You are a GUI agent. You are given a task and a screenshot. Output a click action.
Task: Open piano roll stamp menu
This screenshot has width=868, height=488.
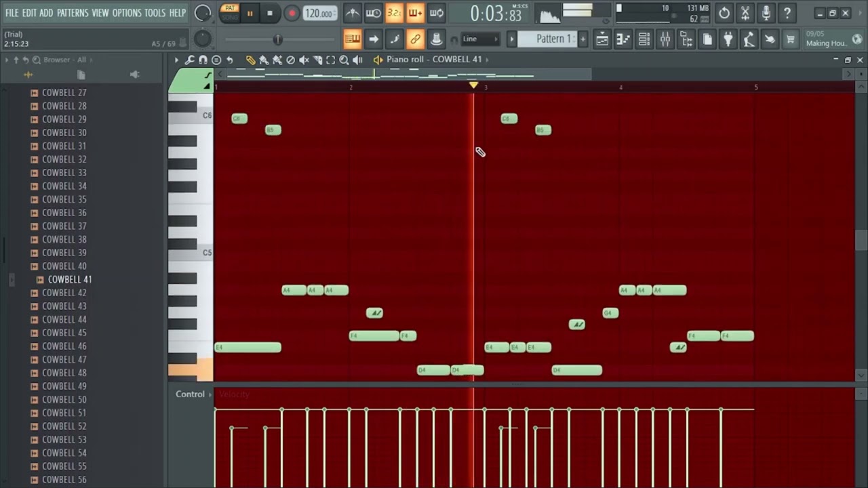pos(216,60)
